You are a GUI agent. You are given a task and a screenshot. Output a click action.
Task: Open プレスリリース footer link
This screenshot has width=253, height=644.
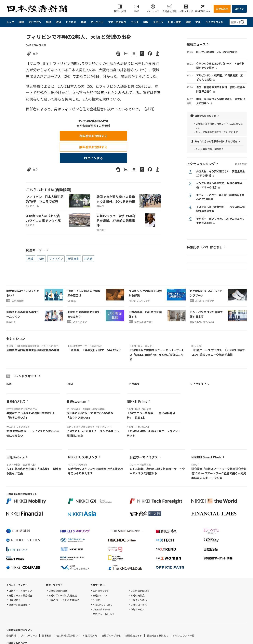[29, 635]
